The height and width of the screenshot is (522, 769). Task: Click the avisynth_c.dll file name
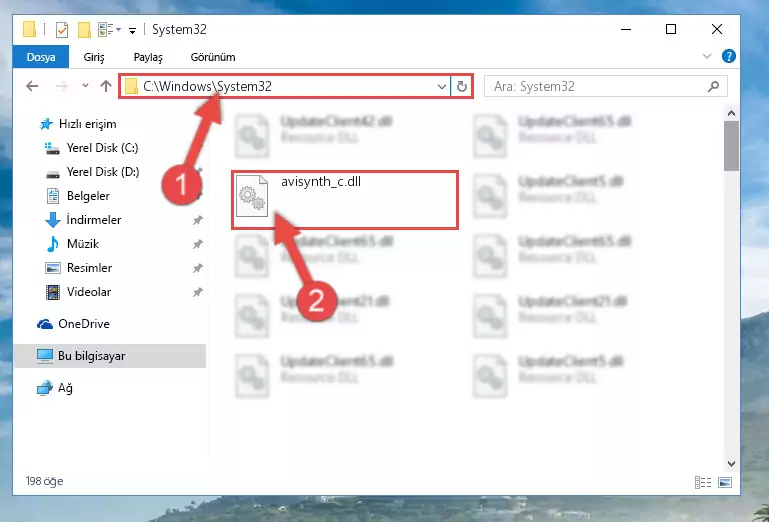(x=321, y=182)
